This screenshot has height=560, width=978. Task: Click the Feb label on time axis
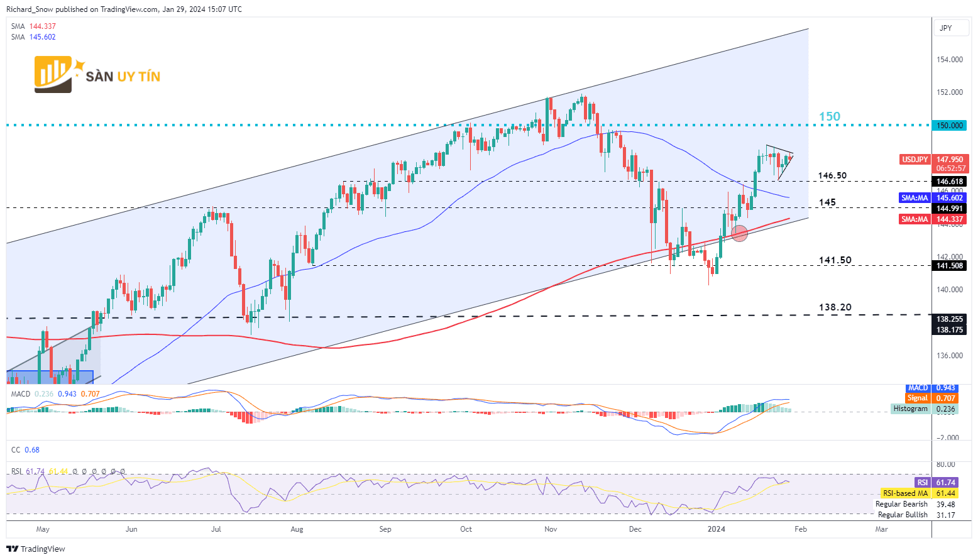(801, 529)
